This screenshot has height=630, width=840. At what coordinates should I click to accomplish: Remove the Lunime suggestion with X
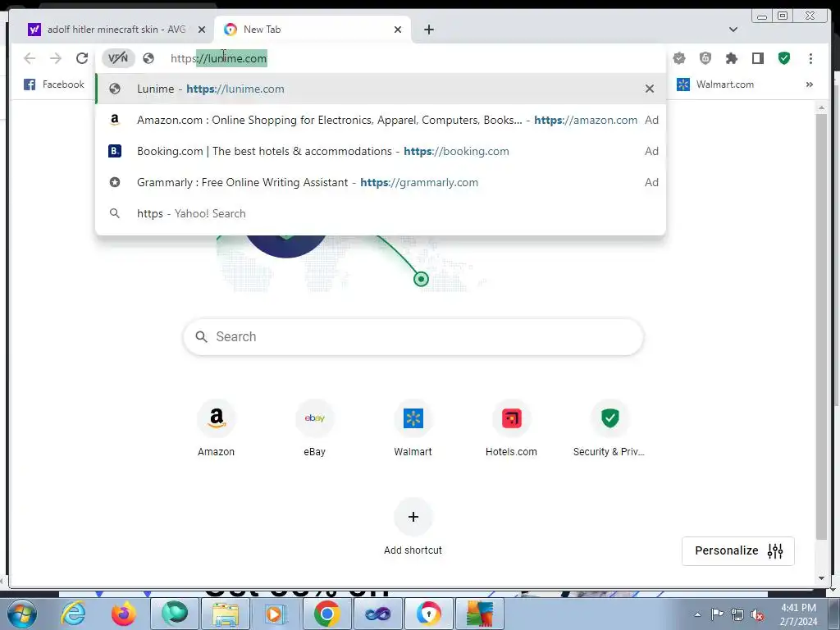650,89
